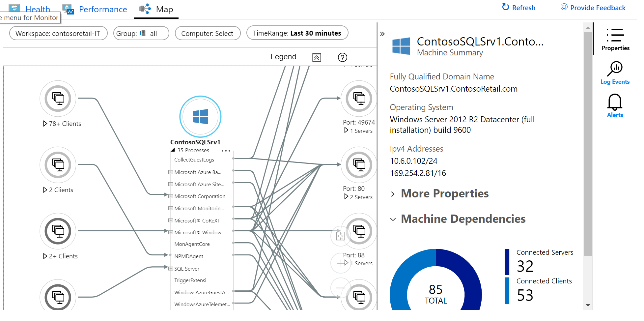Open the Alerts bell icon
Screen dimensions: 644x321
[615, 102]
